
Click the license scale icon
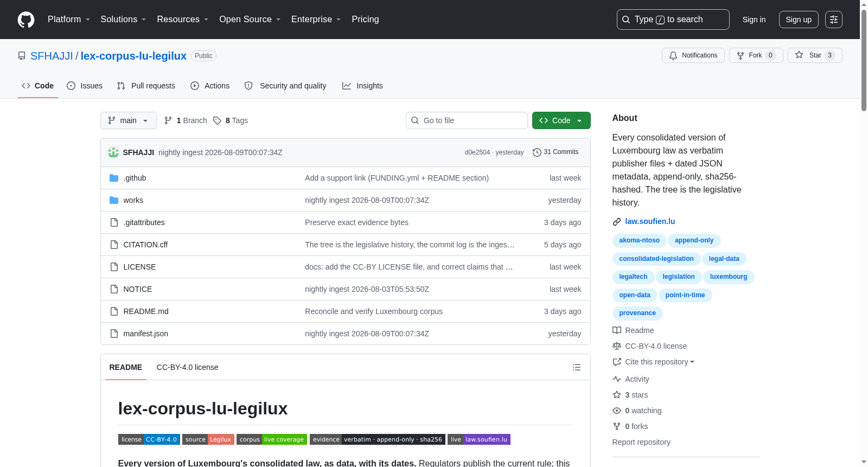pyautogui.click(x=617, y=346)
